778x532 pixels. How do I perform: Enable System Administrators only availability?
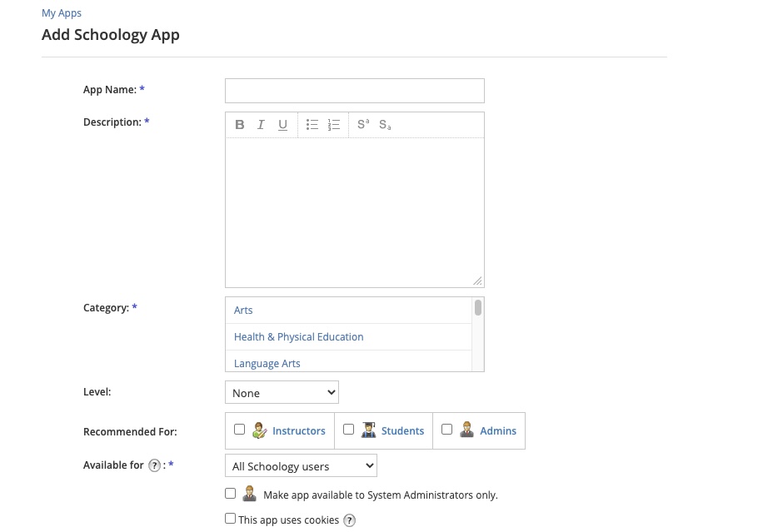point(230,494)
